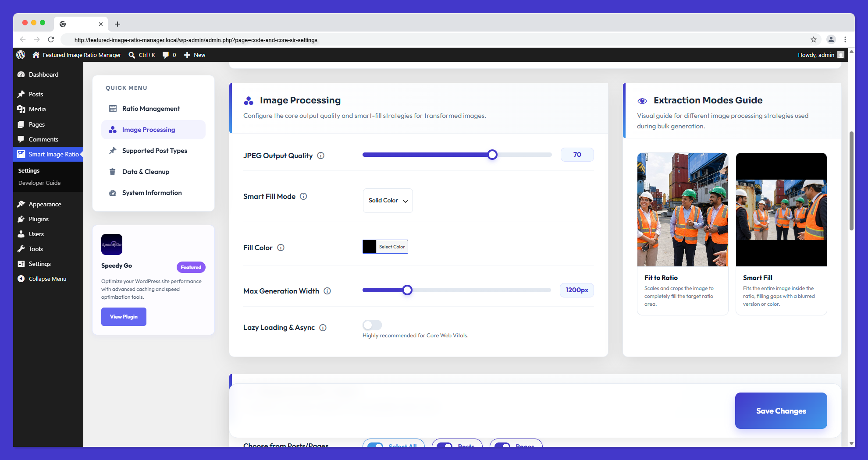The height and width of the screenshot is (460, 868).
Task: Close the current browser tab
Action: (101, 24)
